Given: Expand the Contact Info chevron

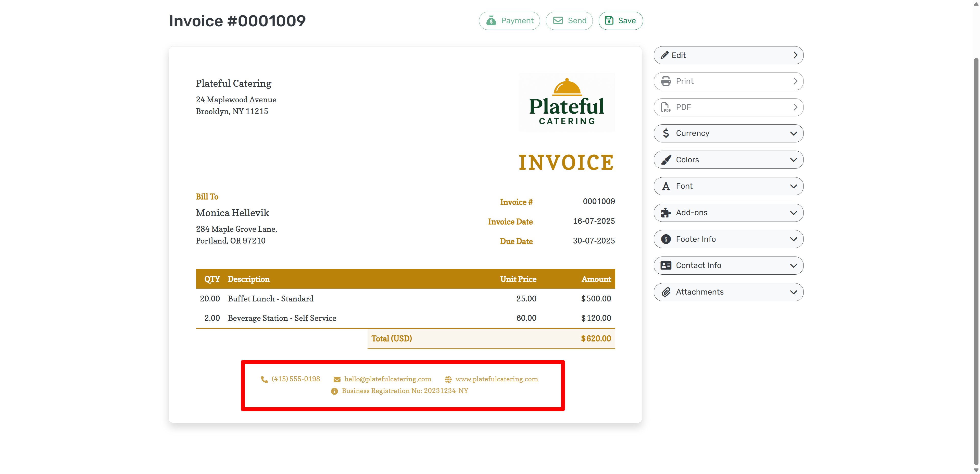Looking at the screenshot, I should coord(793,265).
